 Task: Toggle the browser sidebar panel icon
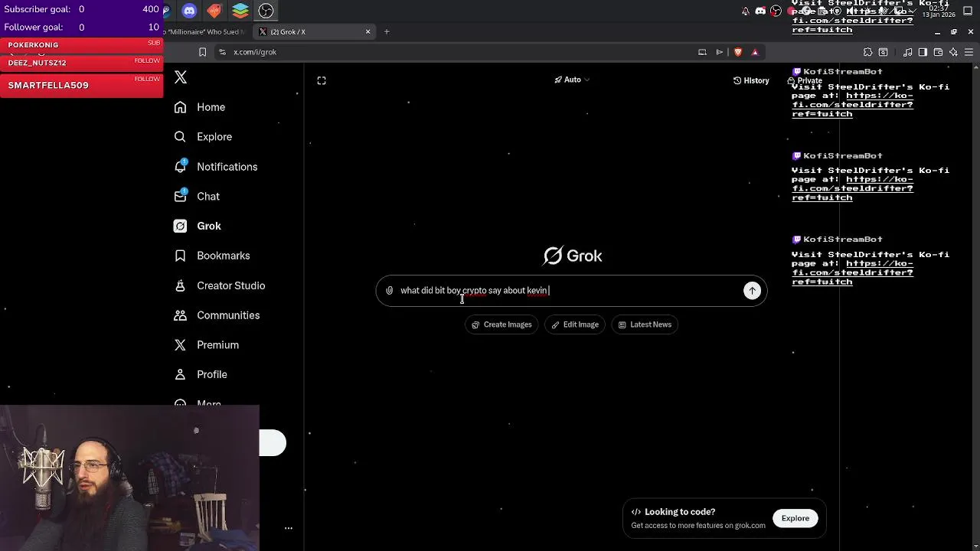pyautogui.click(x=923, y=52)
